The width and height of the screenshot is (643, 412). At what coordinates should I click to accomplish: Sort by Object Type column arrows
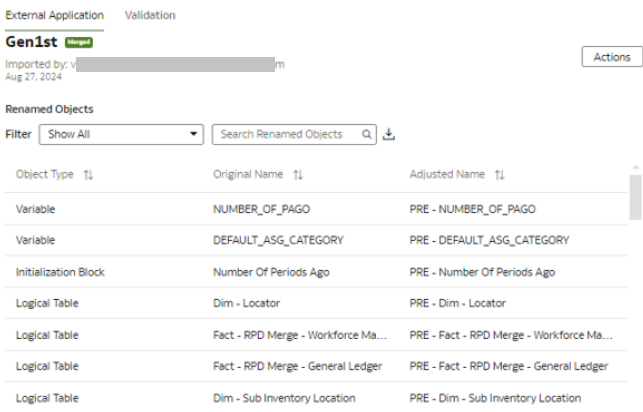(x=88, y=175)
